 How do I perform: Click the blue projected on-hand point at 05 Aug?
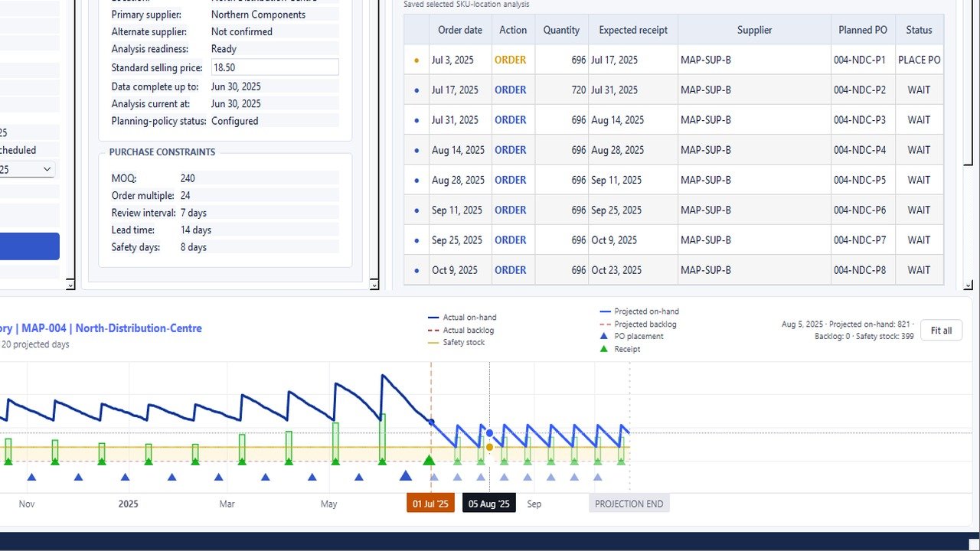489,433
